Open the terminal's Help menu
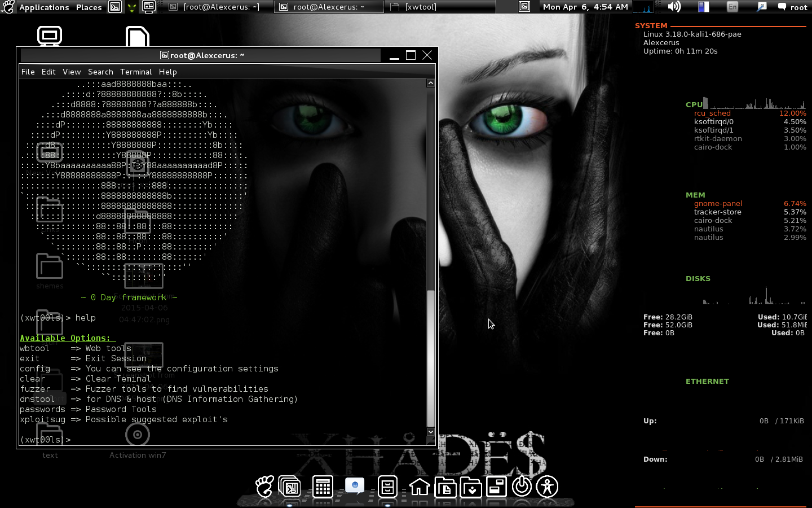Image resolution: width=812 pixels, height=508 pixels. 167,72
